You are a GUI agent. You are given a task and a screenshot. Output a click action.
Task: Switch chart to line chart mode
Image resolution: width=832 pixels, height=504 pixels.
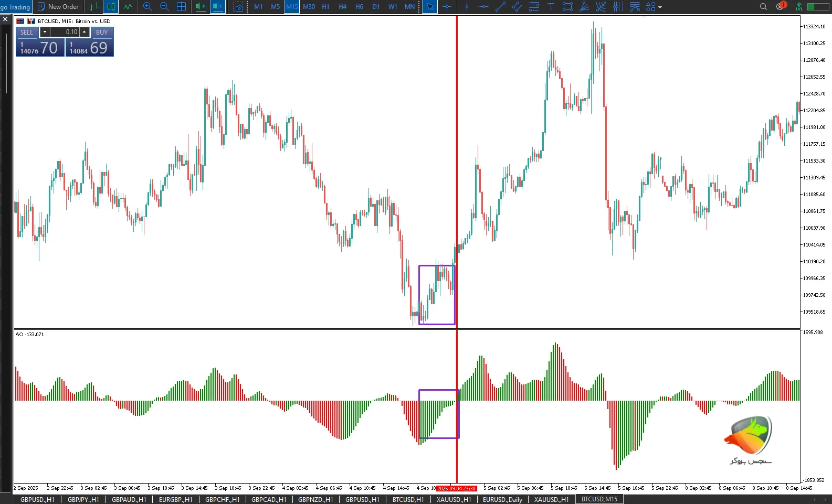point(128,7)
